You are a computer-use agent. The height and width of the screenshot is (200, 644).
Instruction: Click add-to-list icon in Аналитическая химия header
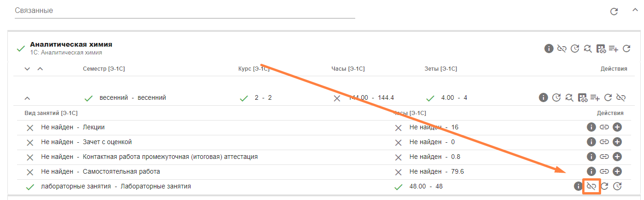613,48
